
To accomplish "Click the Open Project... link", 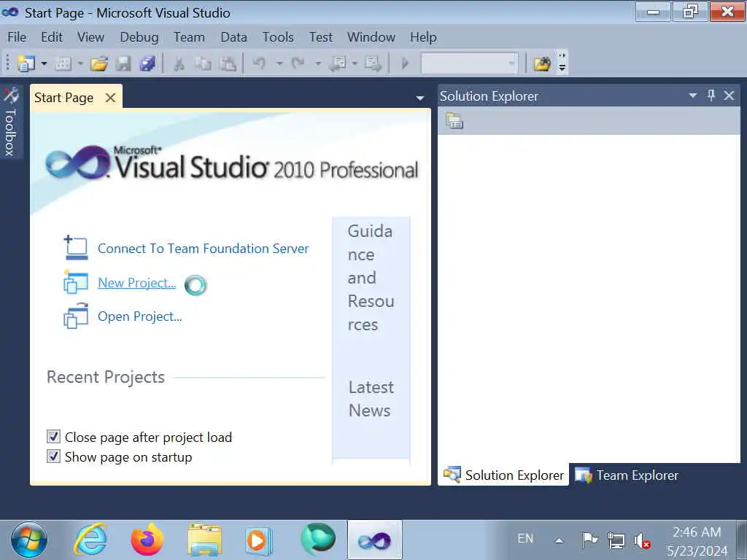I will pos(139,316).
